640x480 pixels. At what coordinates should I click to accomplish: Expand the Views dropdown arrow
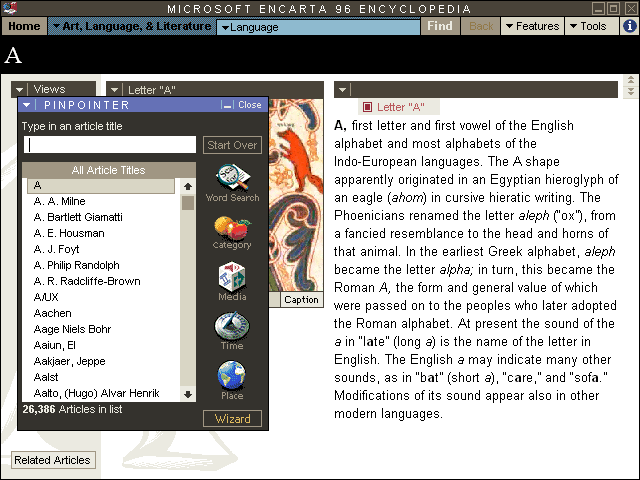19,89
